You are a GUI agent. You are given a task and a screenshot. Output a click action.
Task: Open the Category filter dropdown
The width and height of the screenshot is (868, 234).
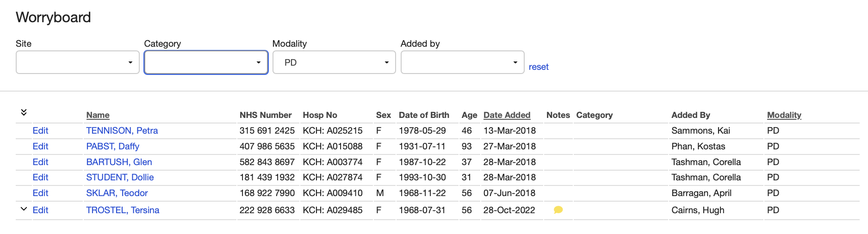pyautogui.click(x=206, y=62)
